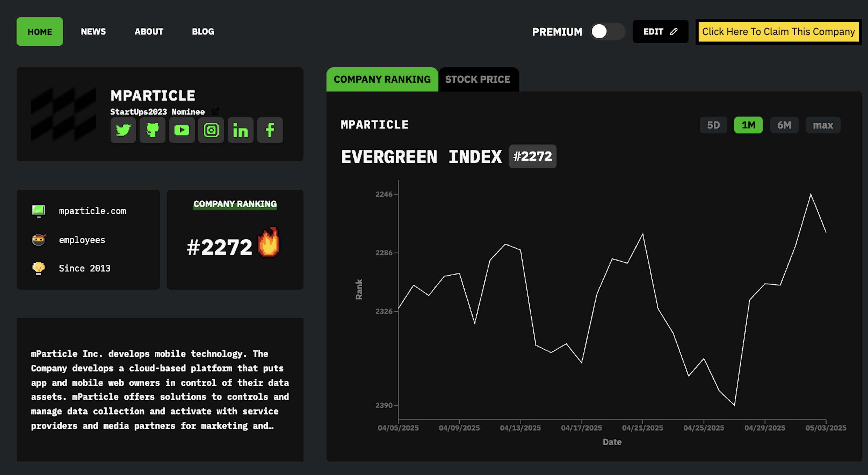
Task: Open the NEWS page
Action: click(93, 31)
